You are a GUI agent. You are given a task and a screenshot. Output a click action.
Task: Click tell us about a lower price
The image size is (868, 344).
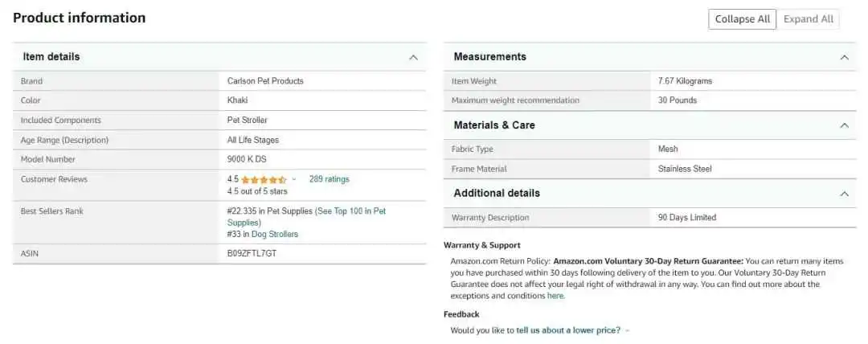click(x=568, y=330)
